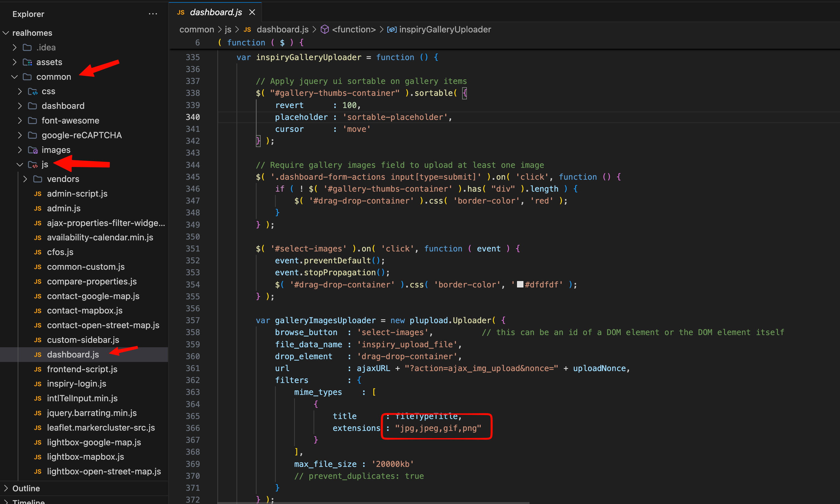
Task: Click the assets folder icon
Action: [x=27, y=62]
